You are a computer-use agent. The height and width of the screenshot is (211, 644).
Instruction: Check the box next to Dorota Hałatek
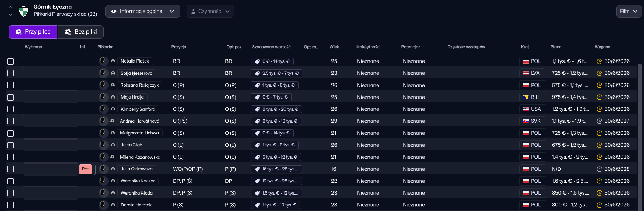tap(10, 205)
